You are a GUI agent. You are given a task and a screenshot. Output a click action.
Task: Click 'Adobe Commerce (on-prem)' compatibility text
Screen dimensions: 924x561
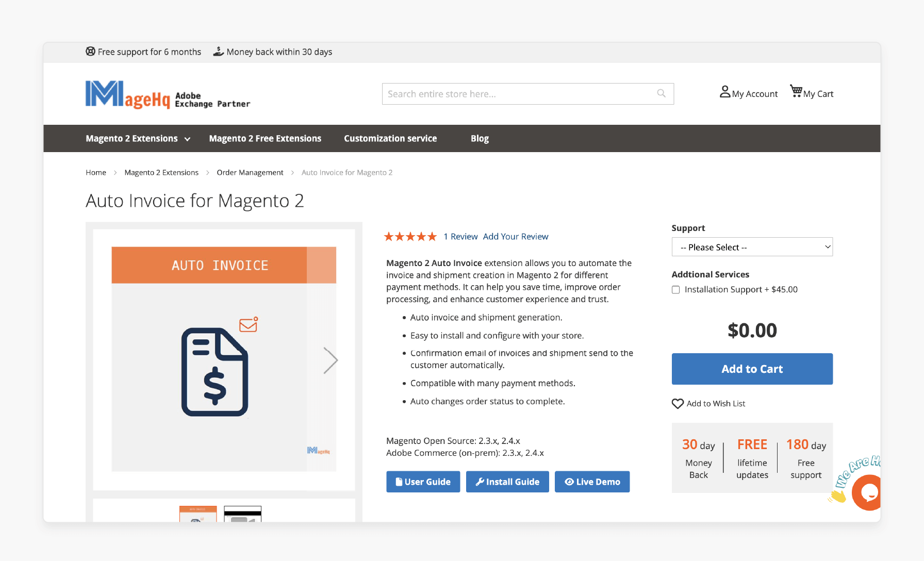coord(465,453)
